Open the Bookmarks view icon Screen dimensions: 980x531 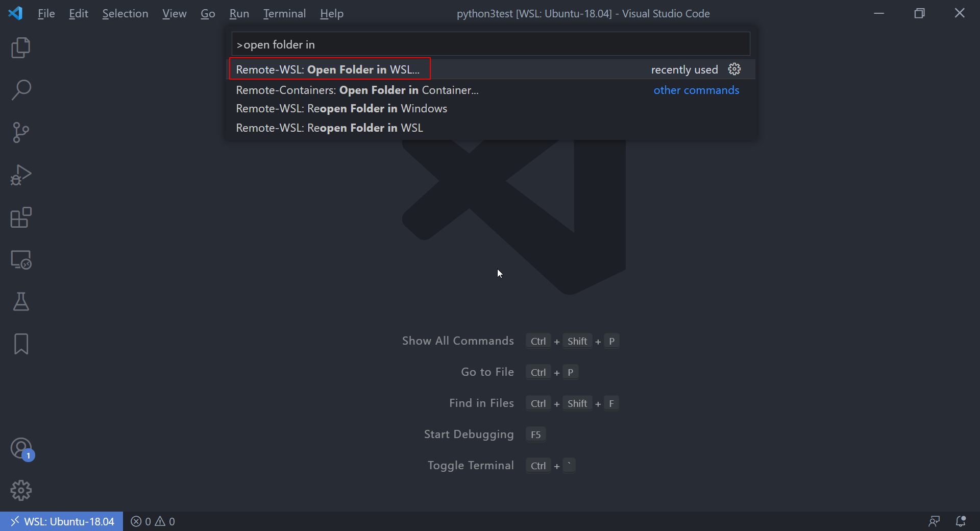pos(21,344)
